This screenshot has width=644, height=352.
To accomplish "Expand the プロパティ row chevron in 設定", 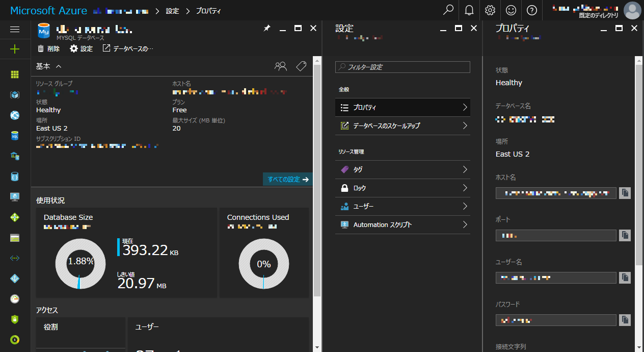I will [465, 107].
